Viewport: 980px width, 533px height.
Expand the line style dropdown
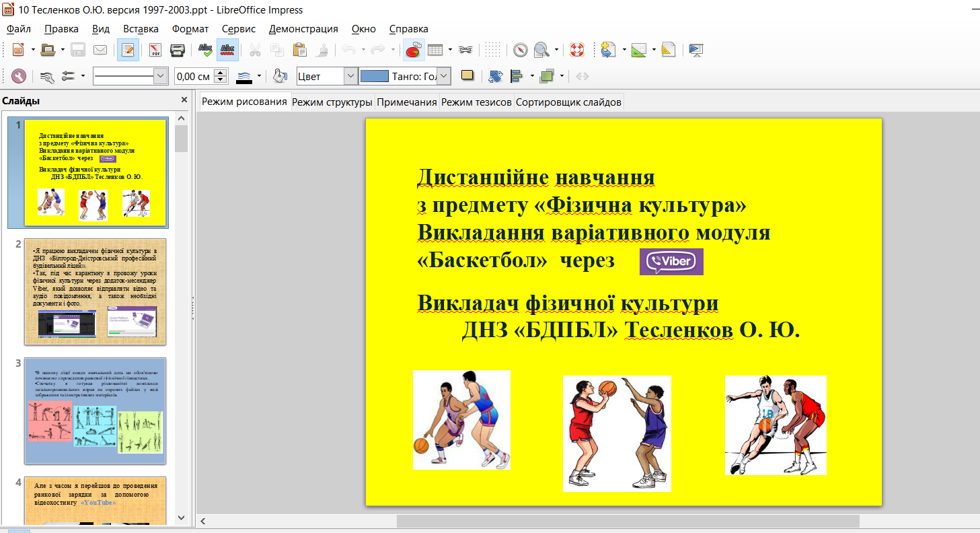pos(161,76)
